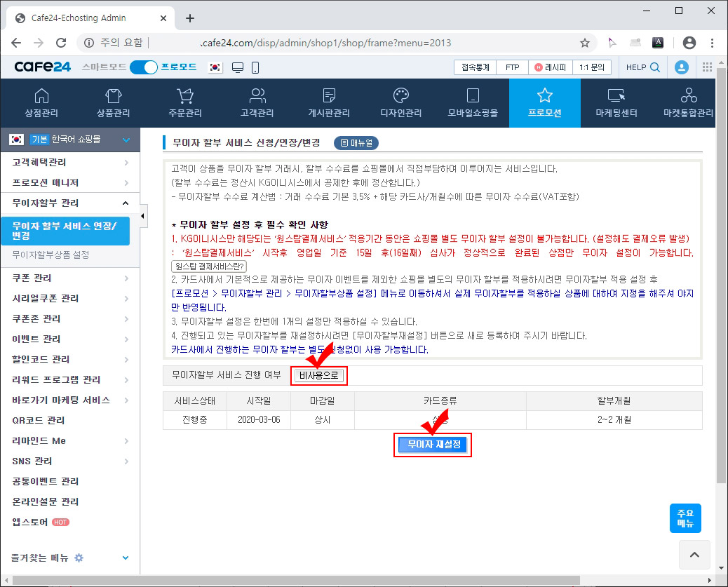Screen dimensions: 728x587
Task: Open 무이자할부상품 설정 submenu
Action: [50, 255]
